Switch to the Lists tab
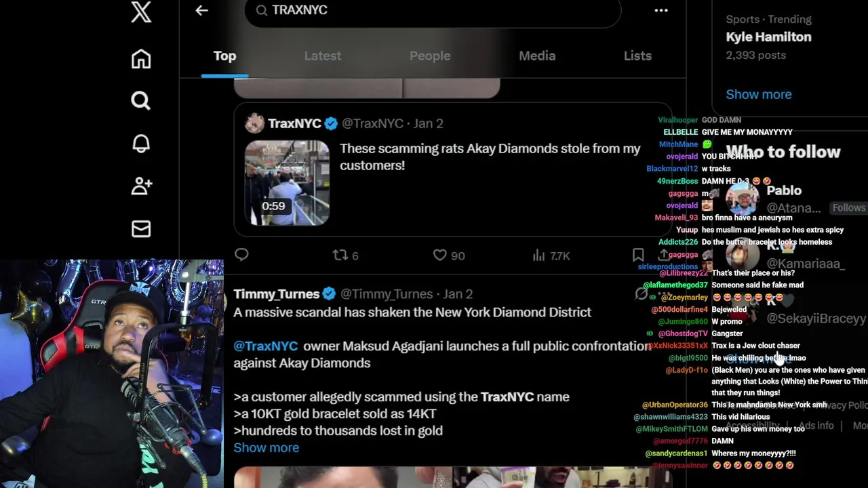Screen dimensions: 868x488 [x=637, y=56]
